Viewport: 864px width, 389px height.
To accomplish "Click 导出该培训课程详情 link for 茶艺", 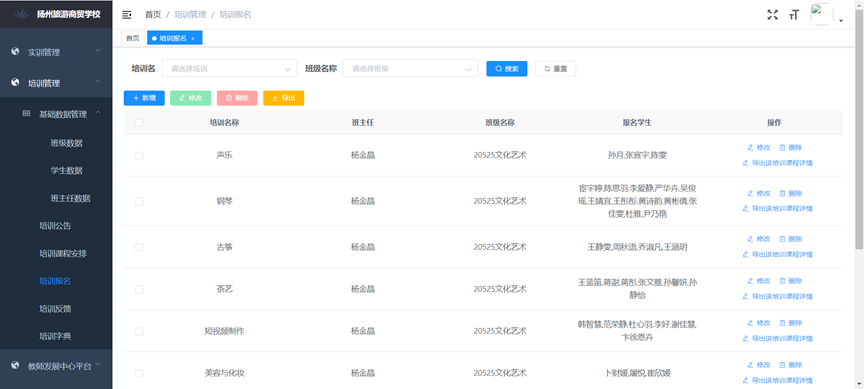I will [777, 296].
